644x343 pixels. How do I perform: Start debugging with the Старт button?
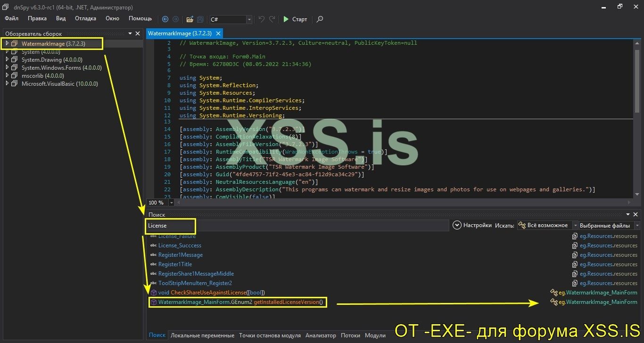coord(295,19)
